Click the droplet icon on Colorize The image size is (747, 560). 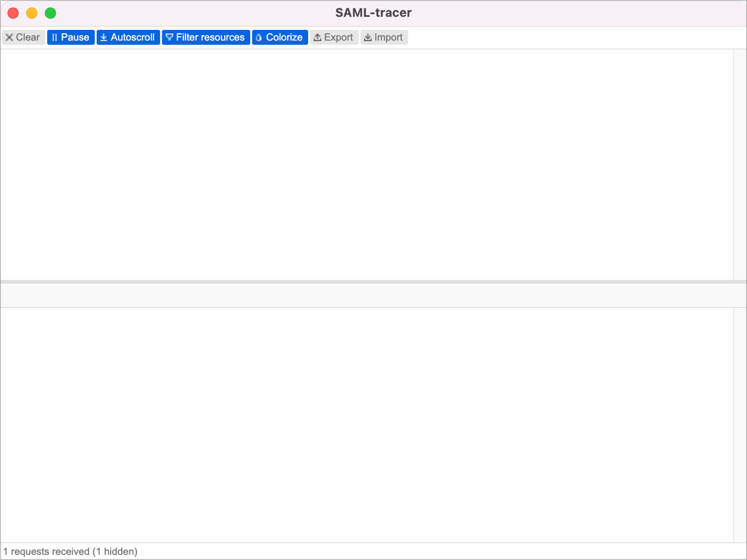tap(258, 37)
